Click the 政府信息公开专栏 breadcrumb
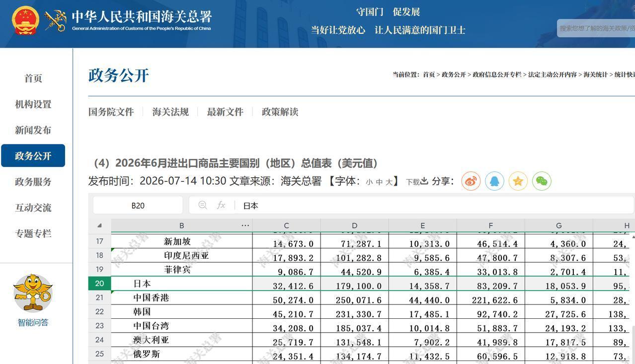The height and width of the screenshot is (364, 635). click(497, 74)
